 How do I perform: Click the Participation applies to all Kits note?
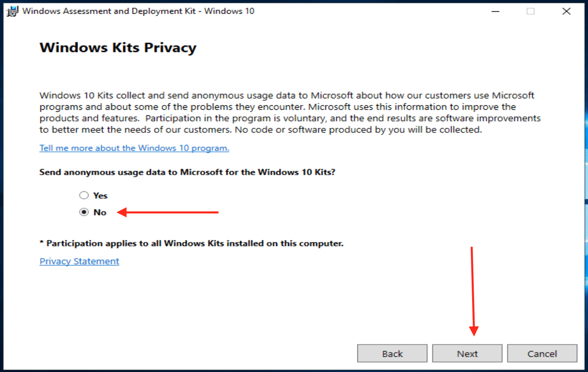[191, 243]
